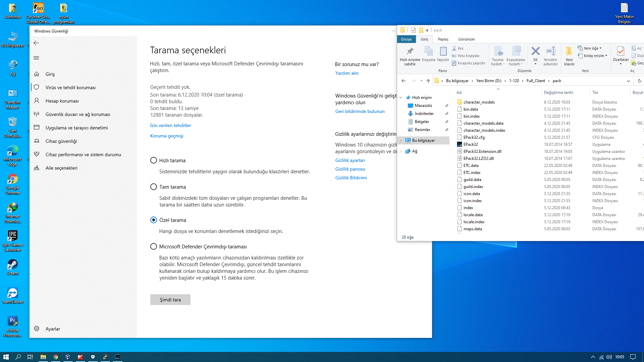Expand the Bu bilgisayar tree node
This screenshot has height=362, width=644.
[401, 140]
